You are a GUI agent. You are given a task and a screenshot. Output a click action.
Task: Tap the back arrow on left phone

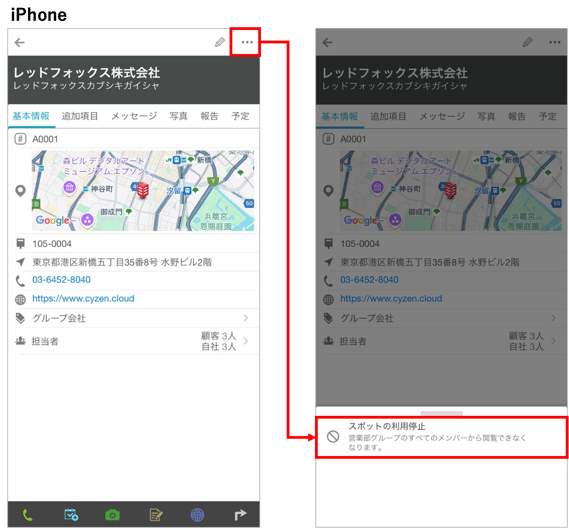(20, 42)
